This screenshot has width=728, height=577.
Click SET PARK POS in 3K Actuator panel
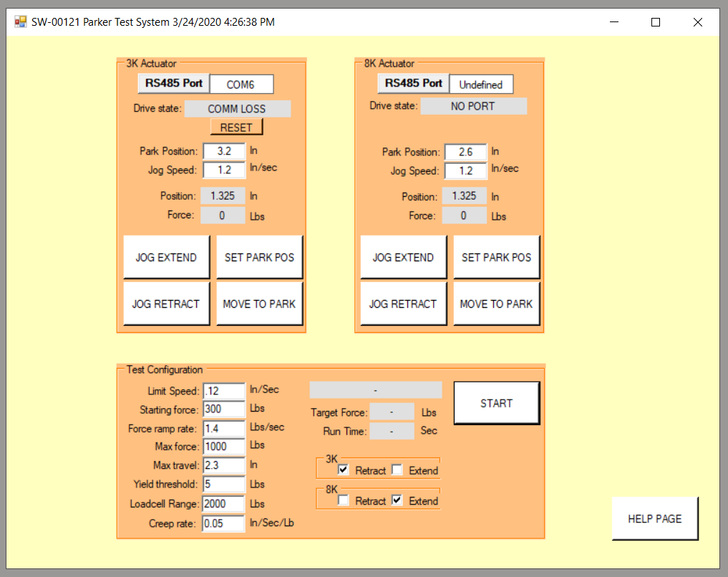click(260, 257)
